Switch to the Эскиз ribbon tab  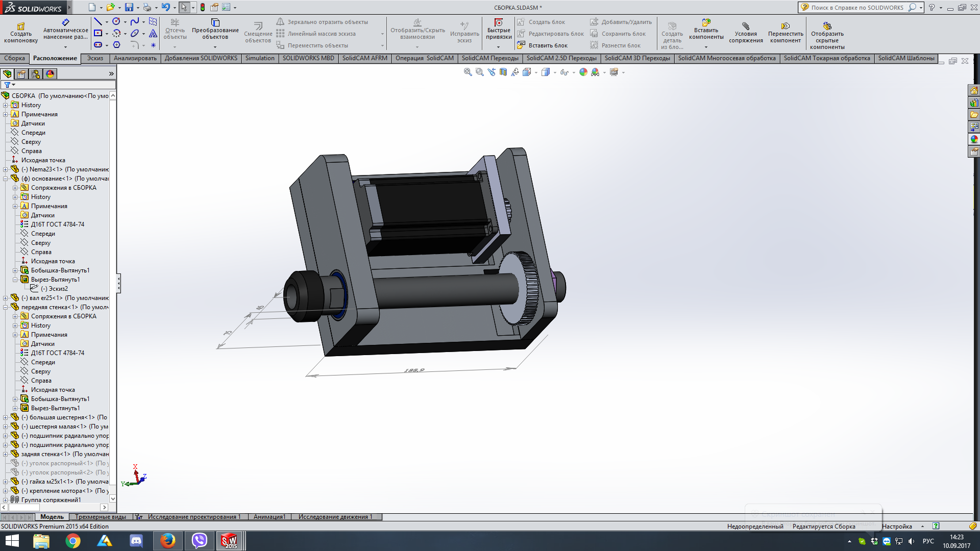click(x=95, y=58)
